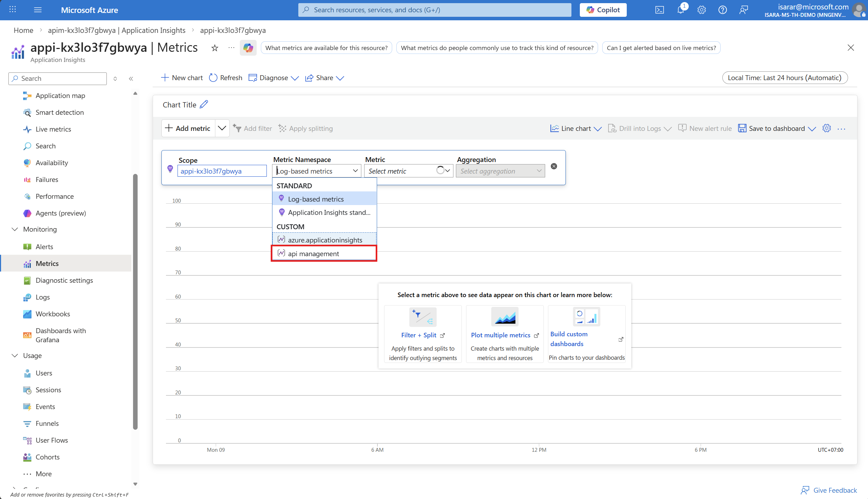Click Add metric button
Screen dimensions: 868x499
[188, 128]
